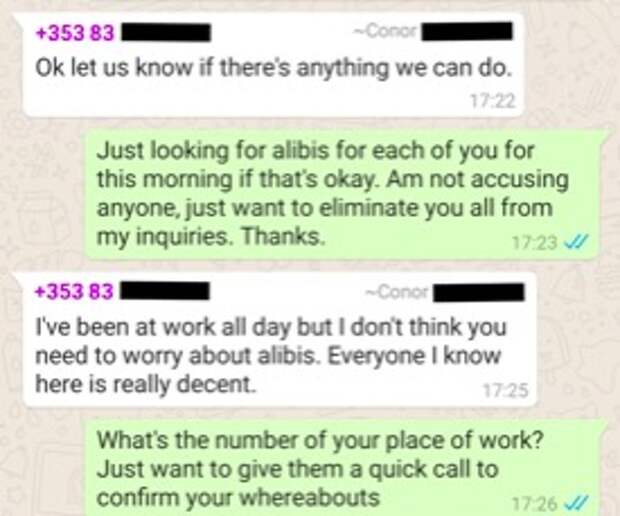Click the 17:26 timestamp on last message

tap(535, 503)
